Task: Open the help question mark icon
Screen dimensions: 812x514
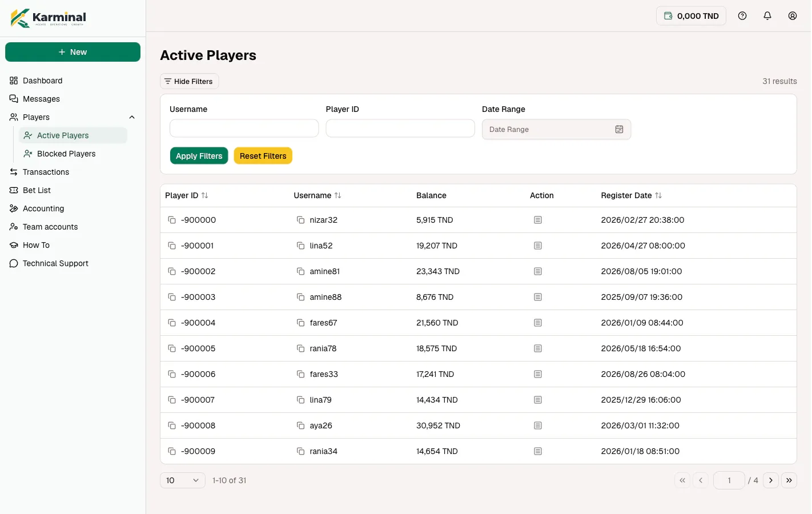Action: point(742,16)
